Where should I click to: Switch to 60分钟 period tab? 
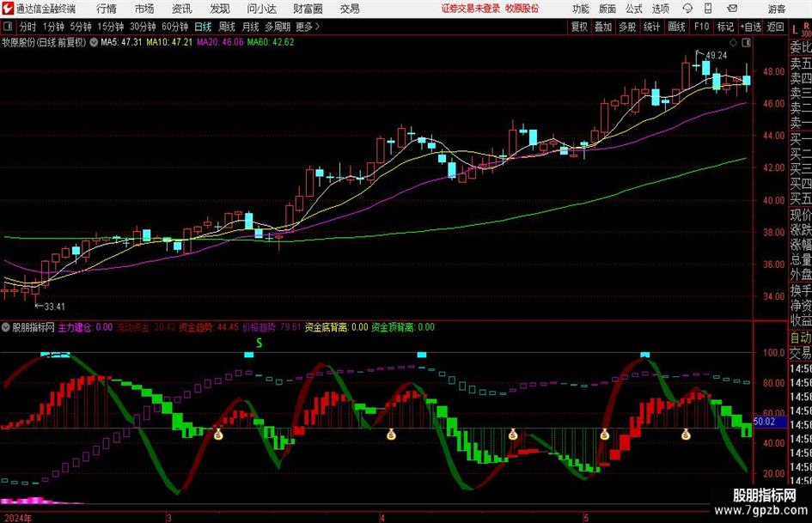pos(175,27)
